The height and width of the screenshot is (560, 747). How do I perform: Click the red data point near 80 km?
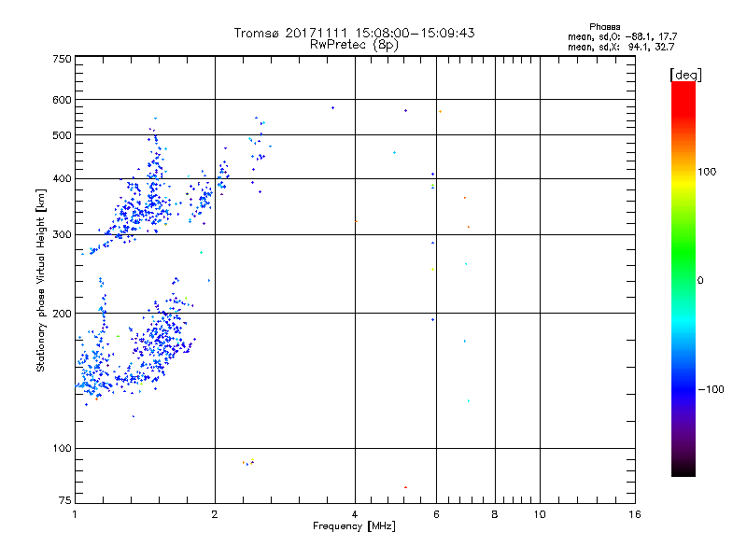405,487
